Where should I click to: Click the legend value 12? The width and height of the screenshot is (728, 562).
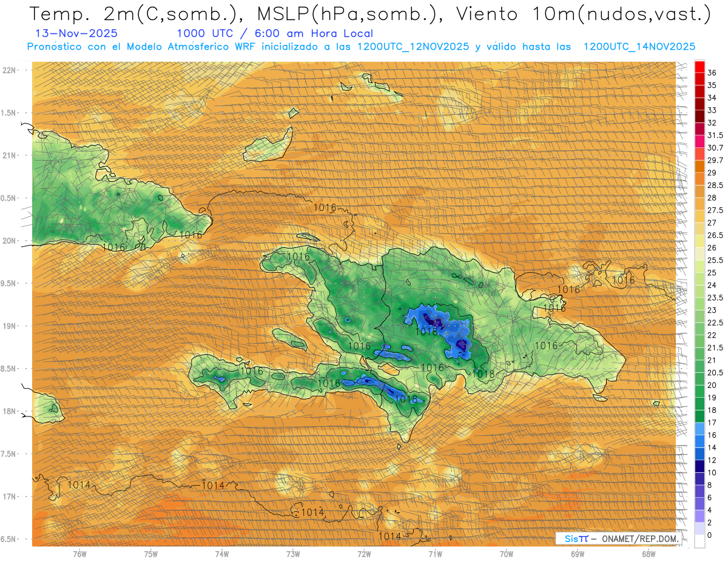pos(712,461)
